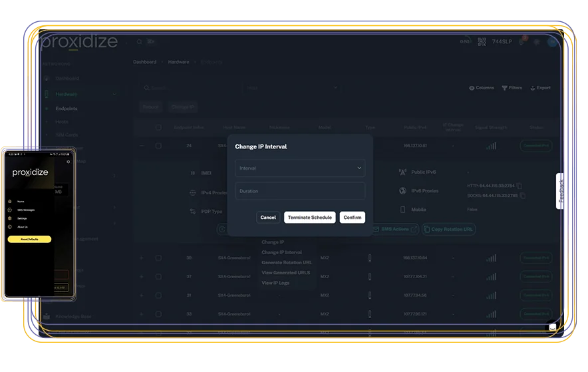588x372 pixels.
Task: Select View IP Logs menu entry
Action: pyautogui.click(x=275, y=283)
